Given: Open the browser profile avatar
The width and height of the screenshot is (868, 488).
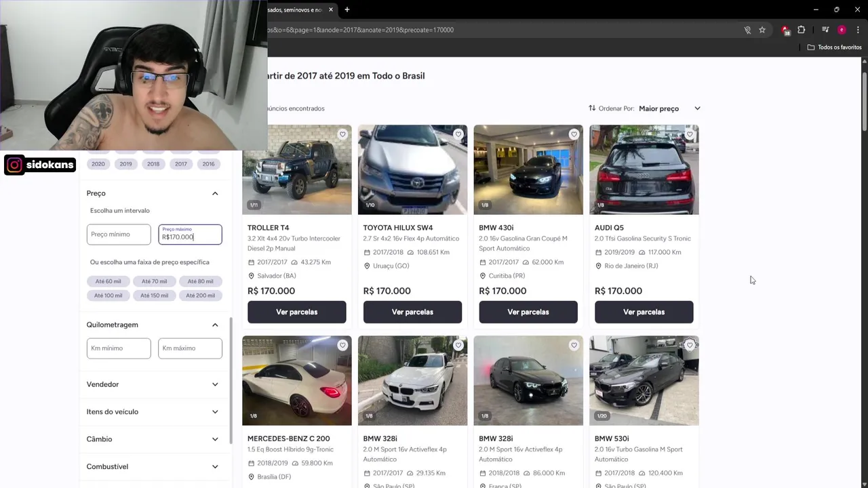Looking at the screenshot, I should pos(842,30).
